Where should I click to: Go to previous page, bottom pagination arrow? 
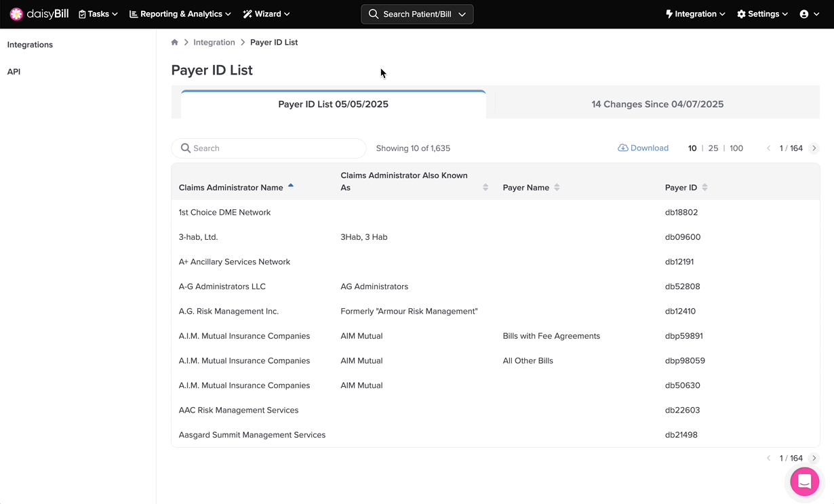point(769,459)
